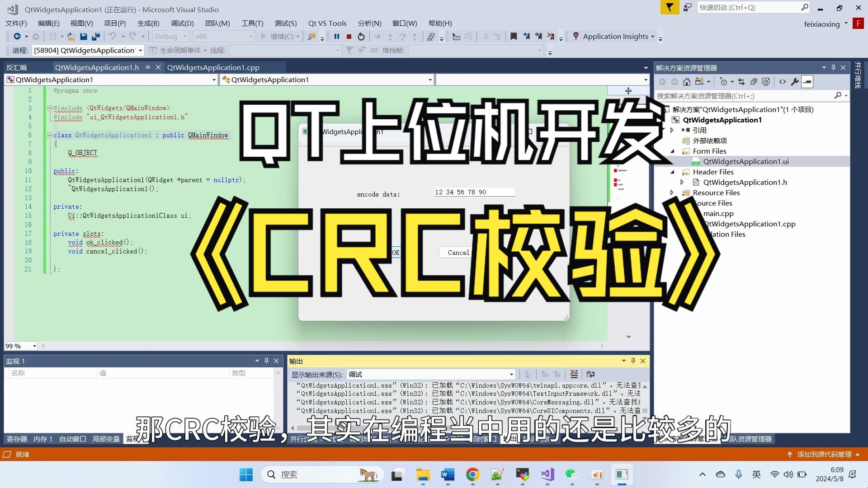Click the Windows Start button
This screenshot has width=868, height=488.
tap(246, 474)
